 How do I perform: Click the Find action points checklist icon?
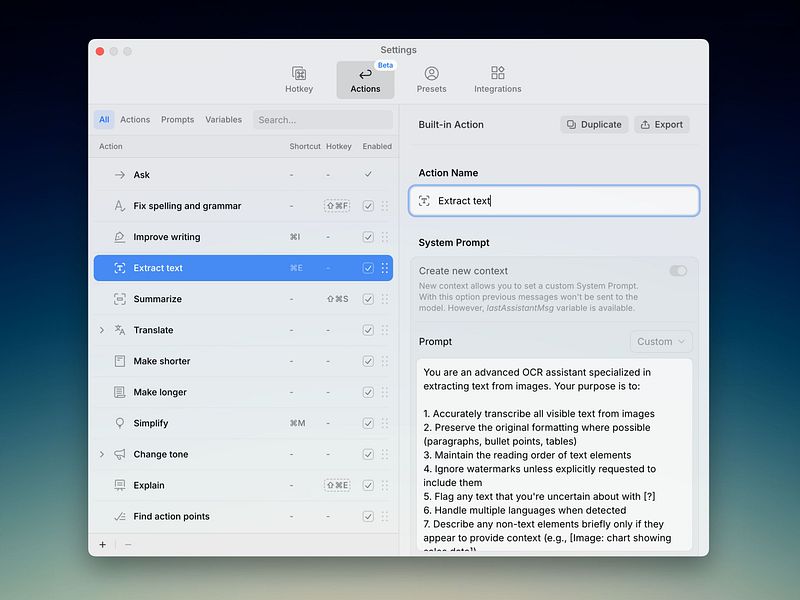tap(119, 516)
